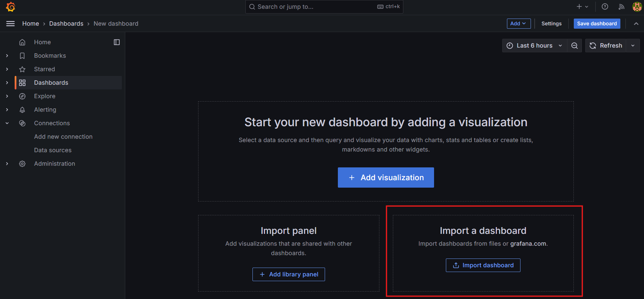The image size is (644, 299).
Task: Expand the Bookmarks section in sidebar
Action: 7,56
